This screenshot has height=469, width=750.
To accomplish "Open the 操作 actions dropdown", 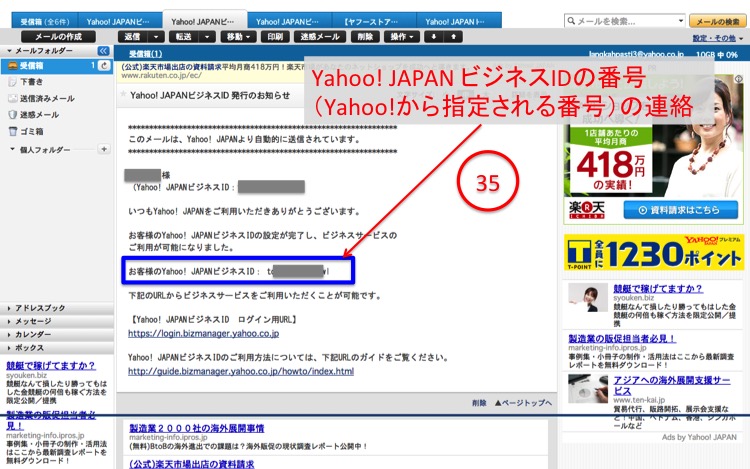I will click(x=402, y=37).
